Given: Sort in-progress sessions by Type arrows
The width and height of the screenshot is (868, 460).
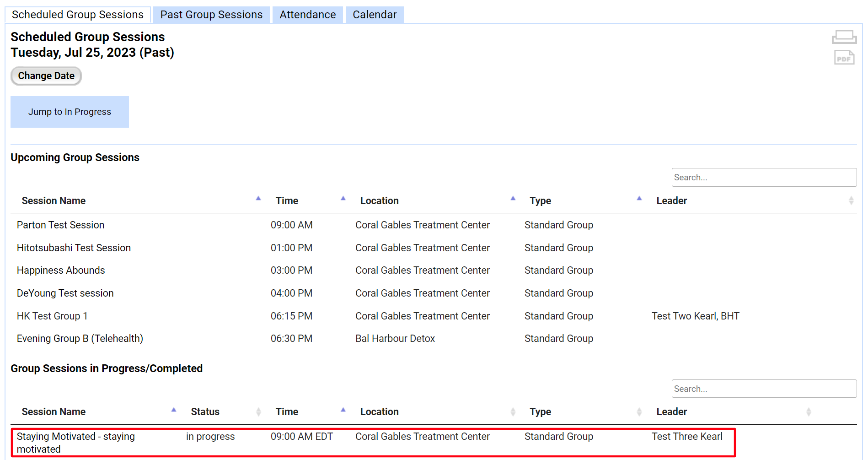Looking at the screenshot, I should click(639, 412).
